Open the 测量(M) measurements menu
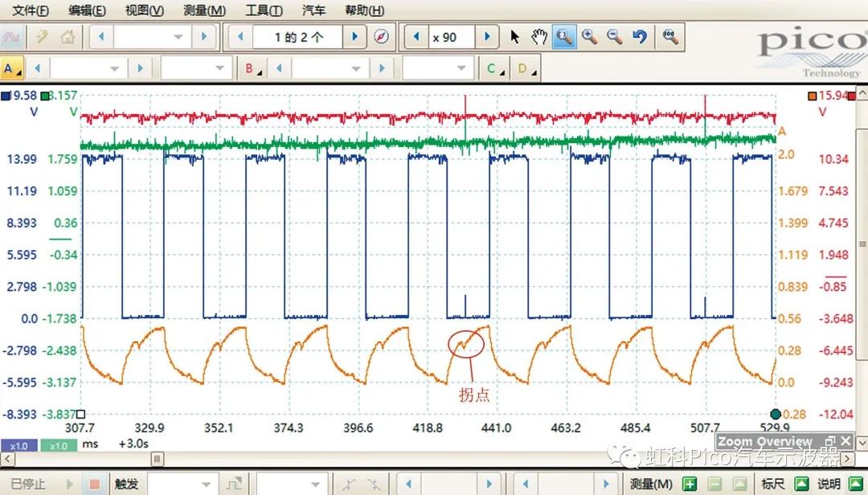The width and height of the screenshot is (868, 495). coord(204,10)
